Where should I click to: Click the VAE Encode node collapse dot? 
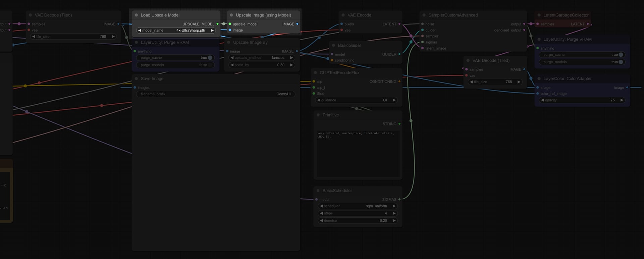point(343,15)
